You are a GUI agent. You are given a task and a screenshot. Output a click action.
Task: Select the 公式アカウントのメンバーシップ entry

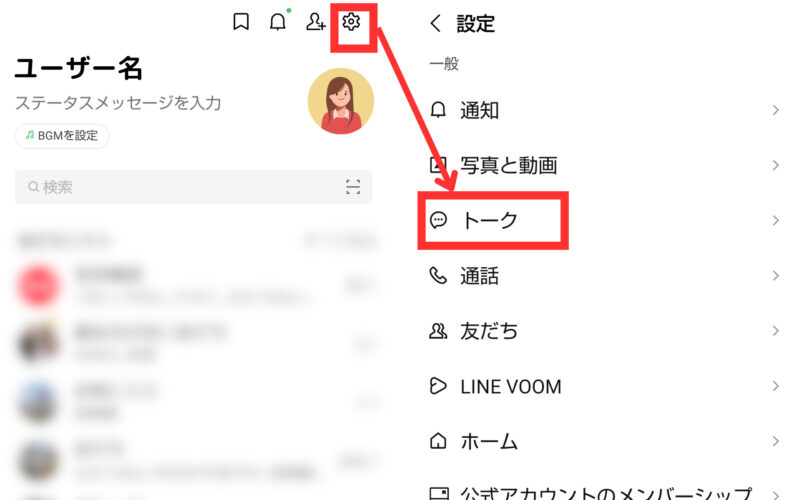point(605,491)
